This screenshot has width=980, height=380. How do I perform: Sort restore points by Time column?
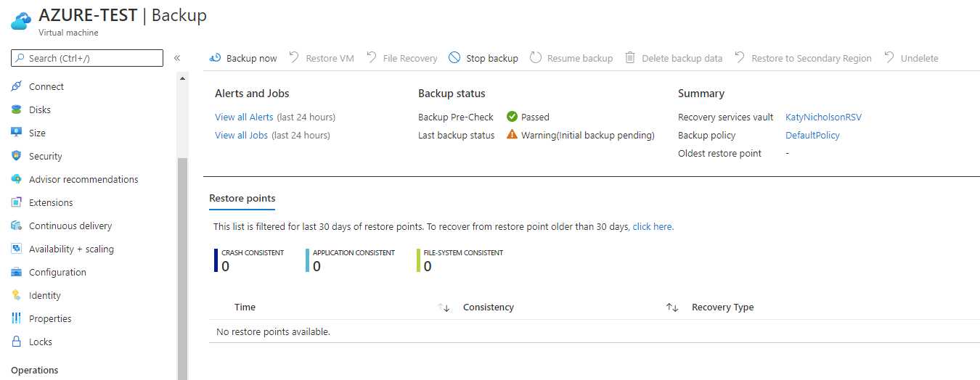click(444, 307)
